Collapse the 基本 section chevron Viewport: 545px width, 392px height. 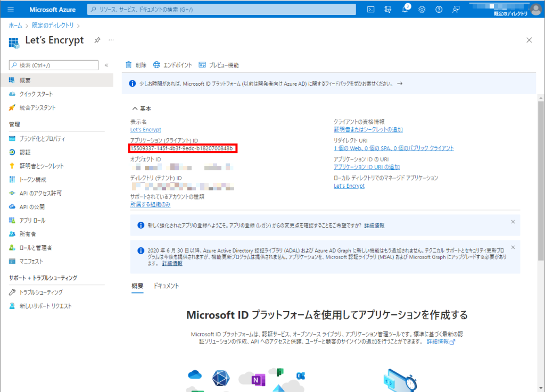135,109
